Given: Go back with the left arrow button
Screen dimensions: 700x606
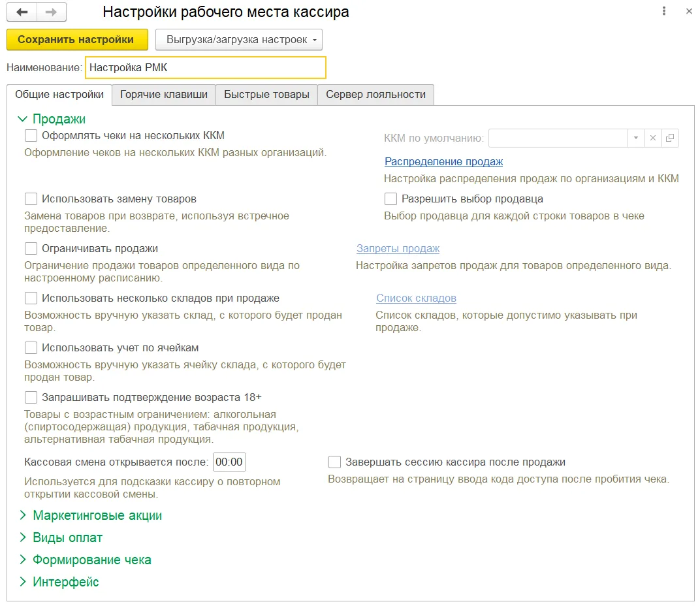Looking at the screenshot, I should tap(22, 12).
